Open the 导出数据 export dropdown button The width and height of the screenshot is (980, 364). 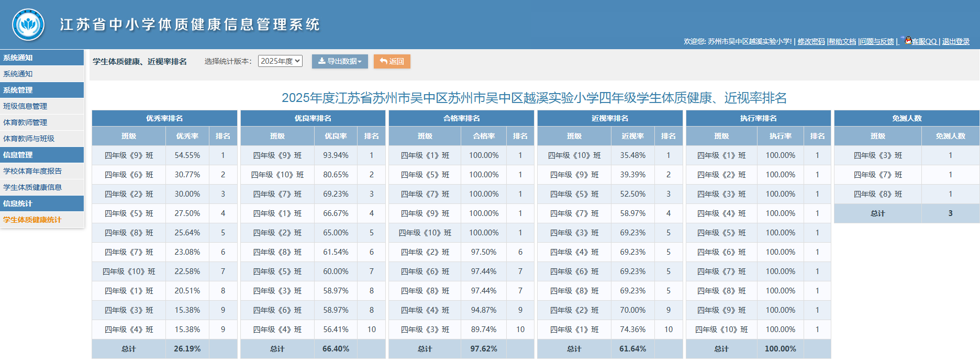[340, 61]
